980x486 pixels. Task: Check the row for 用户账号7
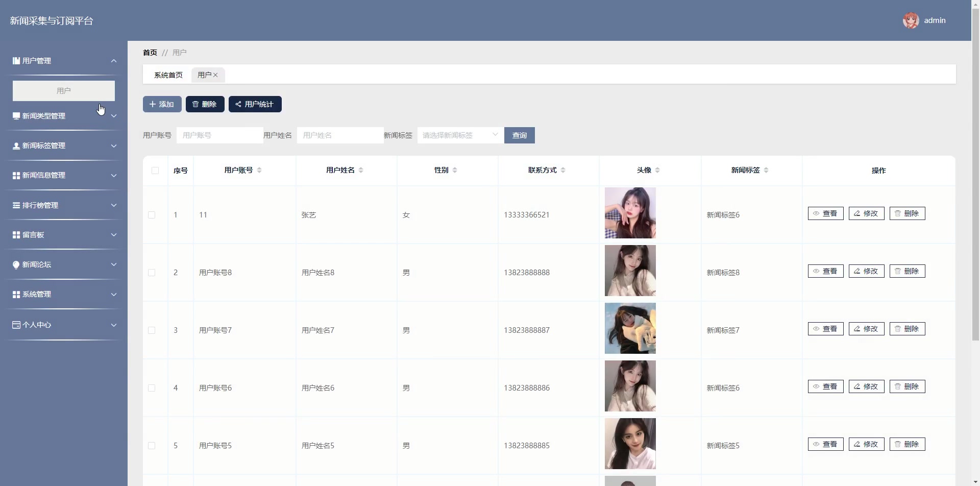(152, 330)
